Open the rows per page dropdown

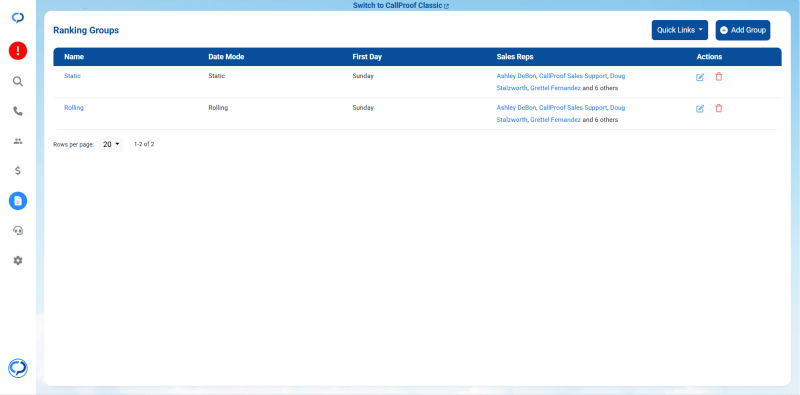click(x=111, y=144)
